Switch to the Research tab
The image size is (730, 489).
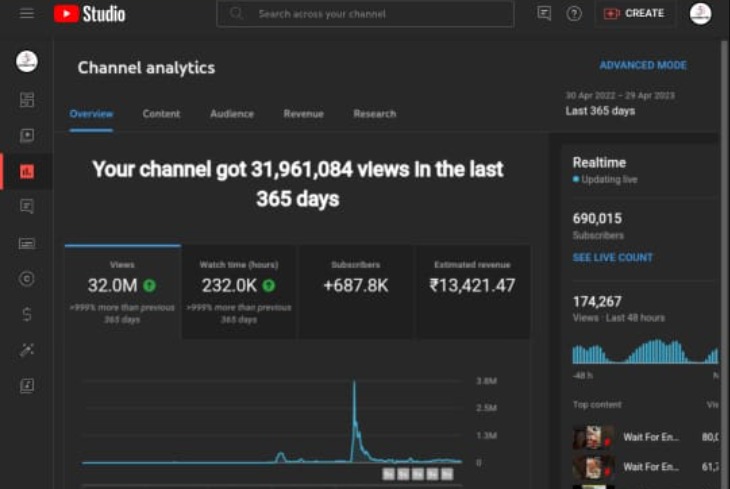click(375, 114)
